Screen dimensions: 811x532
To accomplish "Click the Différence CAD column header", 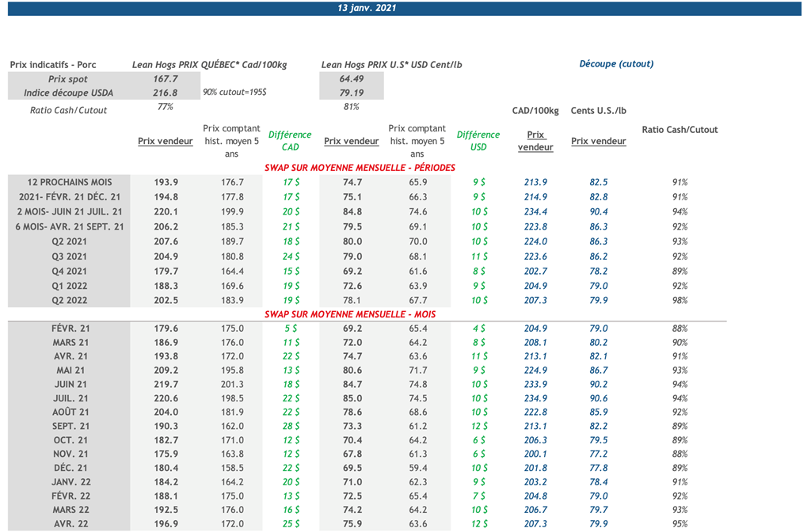I will [290, 141].
